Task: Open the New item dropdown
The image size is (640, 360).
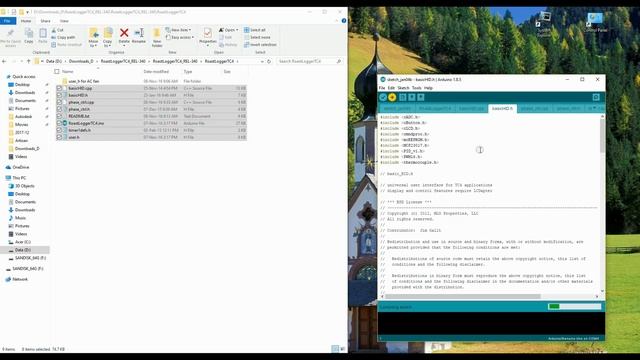Action: [178, 30]
